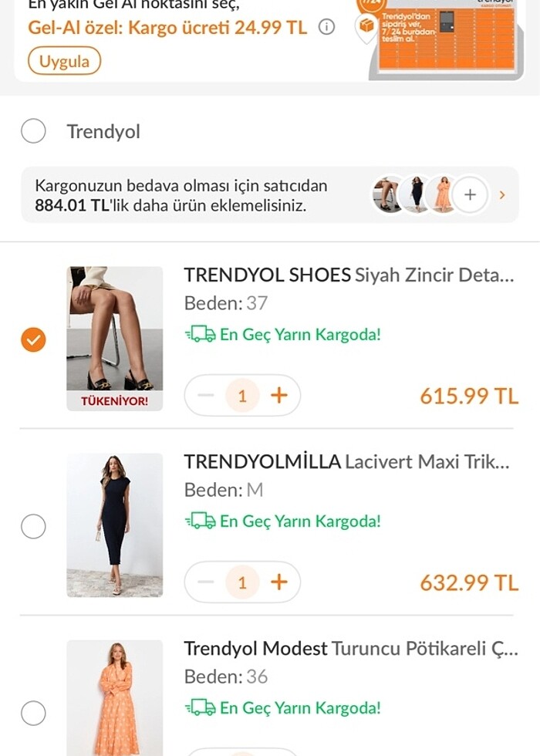
Task: Select the Trendyol seller checkbox
Action: point(32,131)
